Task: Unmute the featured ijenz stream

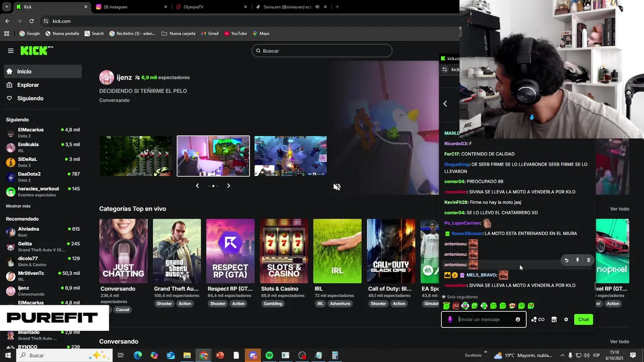Action: [x=337, y=187]
